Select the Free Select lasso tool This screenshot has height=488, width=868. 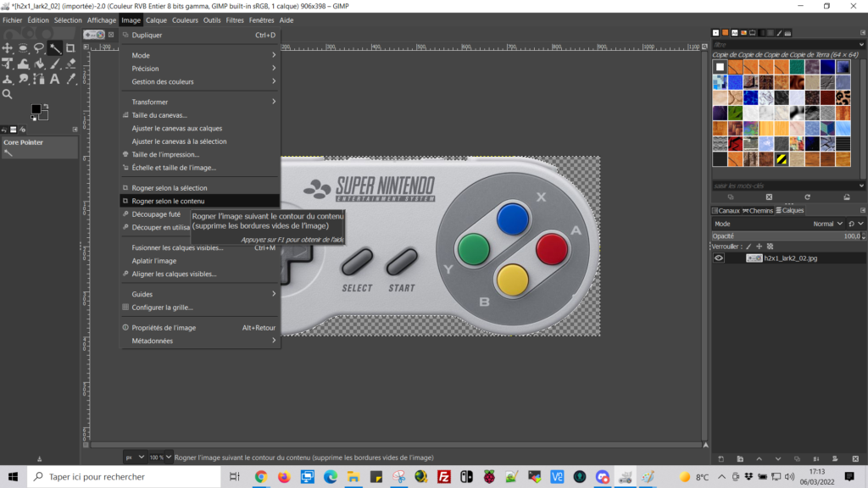[x=39, y=48]
